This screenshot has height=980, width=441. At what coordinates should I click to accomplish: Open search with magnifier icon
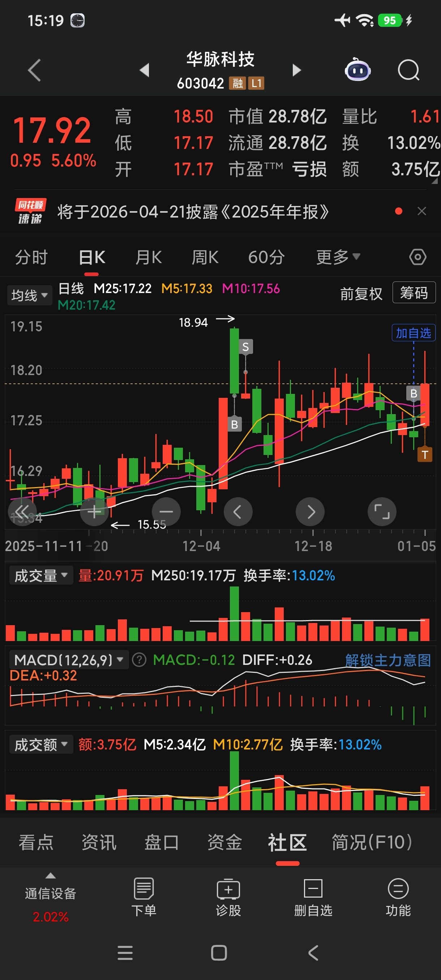pos(409,70)
